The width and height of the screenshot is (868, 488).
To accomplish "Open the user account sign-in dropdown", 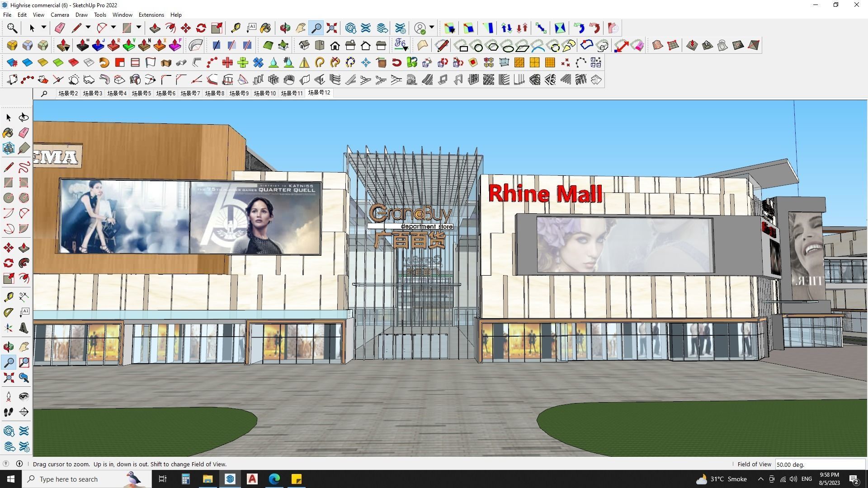I will coord(432,28).
